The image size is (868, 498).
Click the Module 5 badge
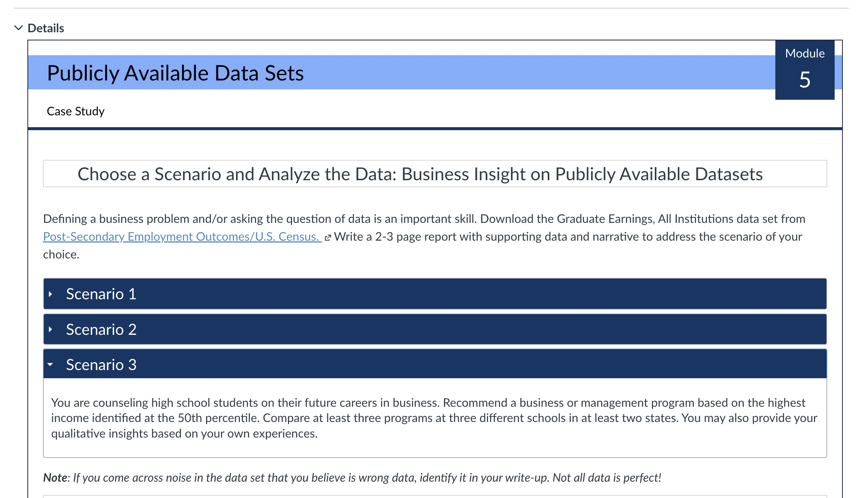(x=805, y=54)
